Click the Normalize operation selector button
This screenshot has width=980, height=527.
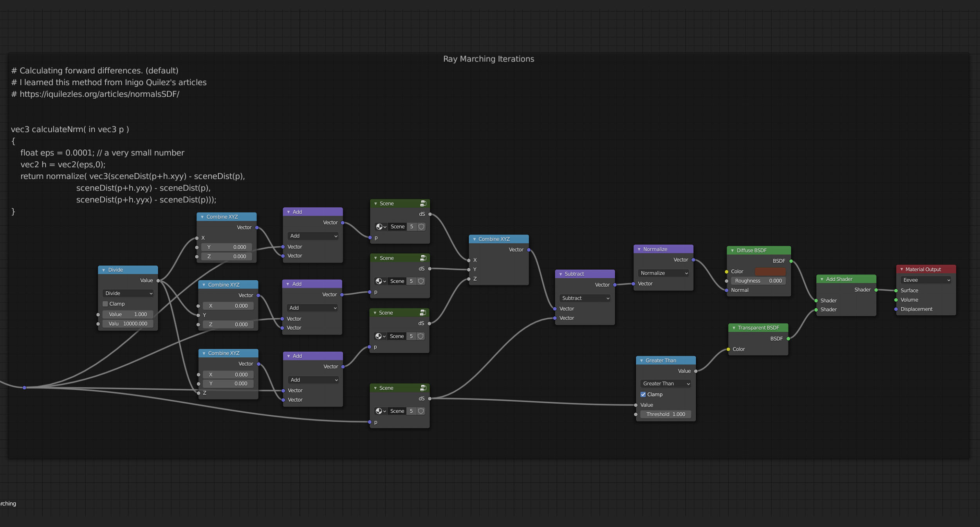pyautogui.click(x=663, y=273)
